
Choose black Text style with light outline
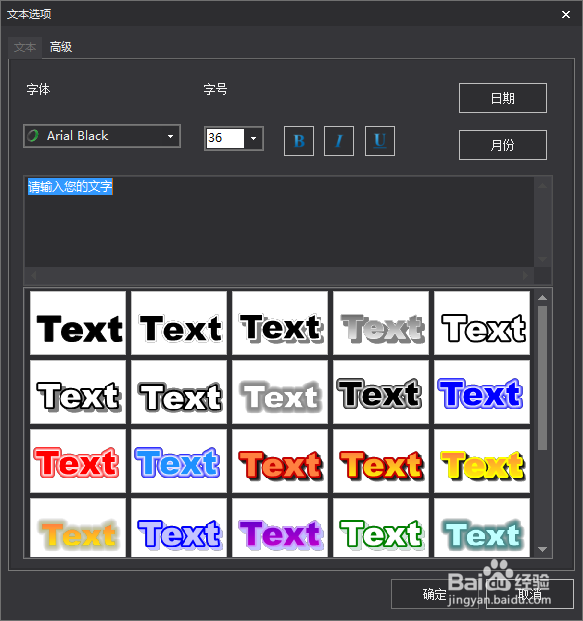pyautogui.click(x=179, y=323)
